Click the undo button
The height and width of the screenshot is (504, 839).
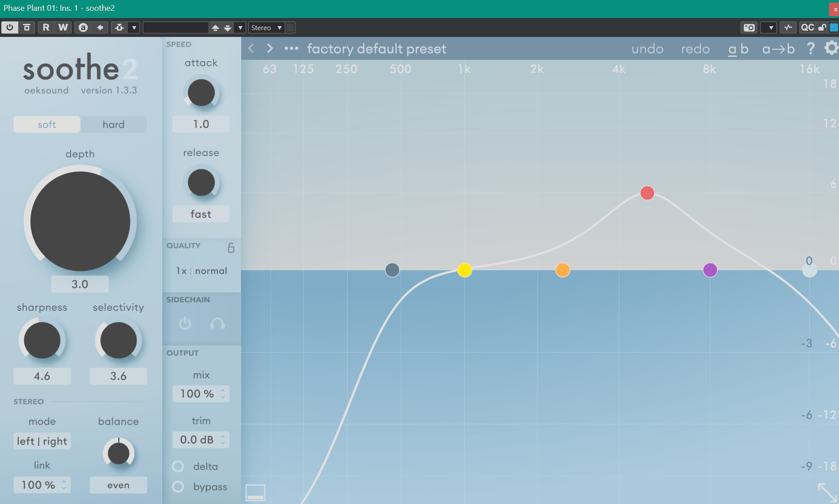pyautogui.click(x=647, y=49)
